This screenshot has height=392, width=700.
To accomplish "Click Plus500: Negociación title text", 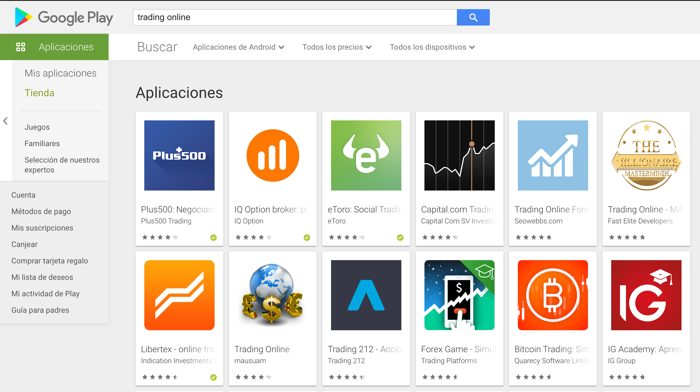I will (x=179, y=209).
